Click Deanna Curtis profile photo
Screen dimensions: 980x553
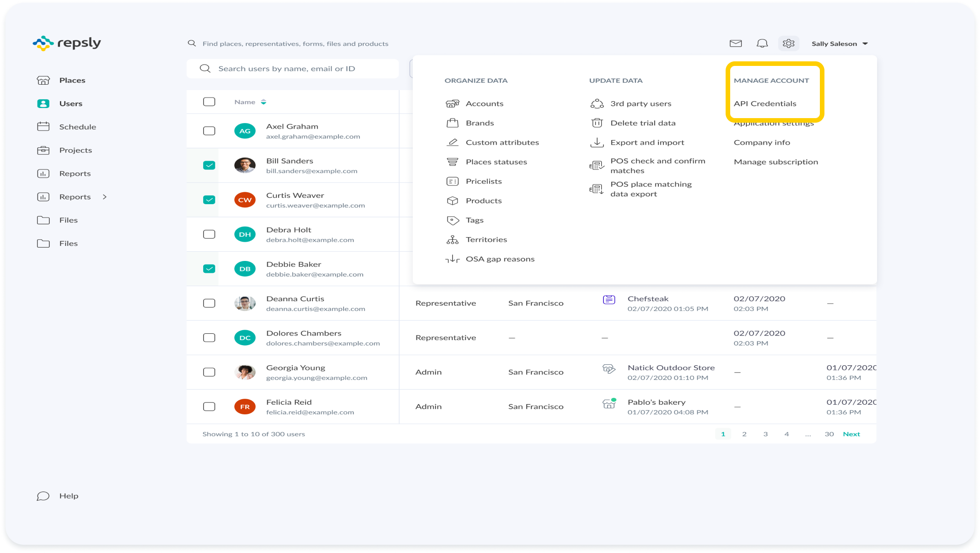(245, 303)
